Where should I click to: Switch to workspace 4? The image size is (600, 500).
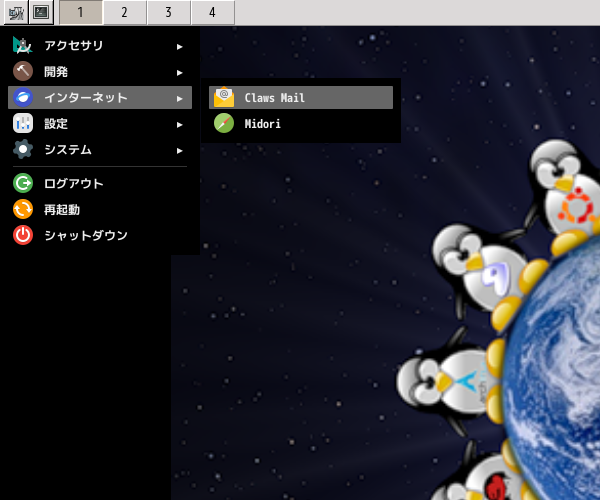[x=213, y=13]
